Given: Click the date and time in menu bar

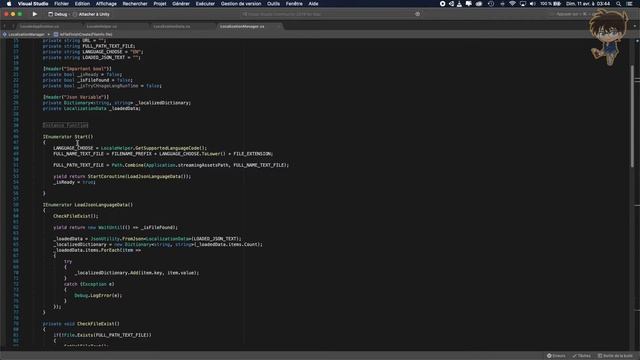Looking at the screenshot, I should (588, 4).
